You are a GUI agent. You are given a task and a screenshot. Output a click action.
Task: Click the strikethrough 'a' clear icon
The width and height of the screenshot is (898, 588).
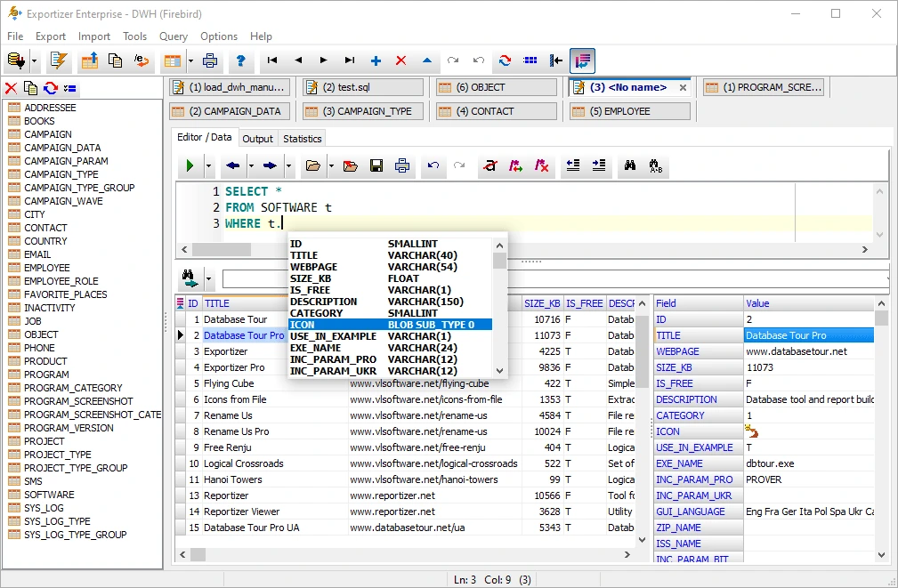489,166
